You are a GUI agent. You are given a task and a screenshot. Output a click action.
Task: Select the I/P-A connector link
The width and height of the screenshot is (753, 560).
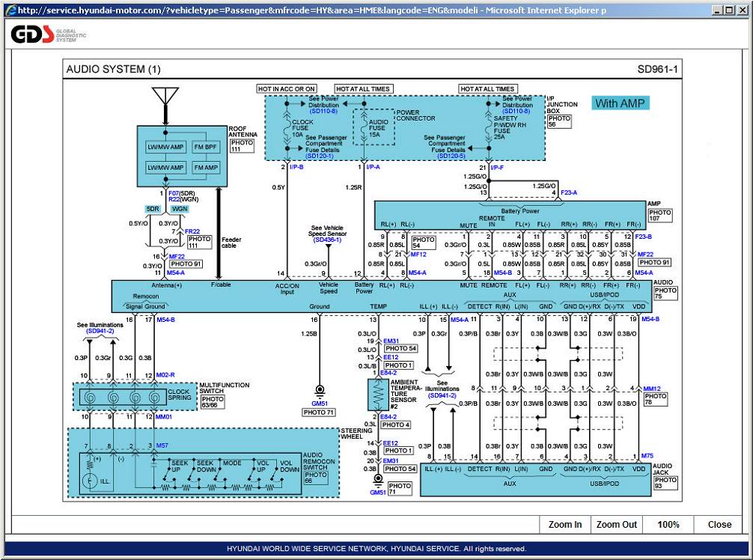coord(374,167)
